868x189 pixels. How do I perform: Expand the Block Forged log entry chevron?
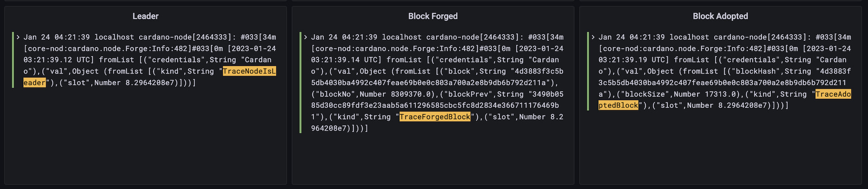click(x=306, y=37)
